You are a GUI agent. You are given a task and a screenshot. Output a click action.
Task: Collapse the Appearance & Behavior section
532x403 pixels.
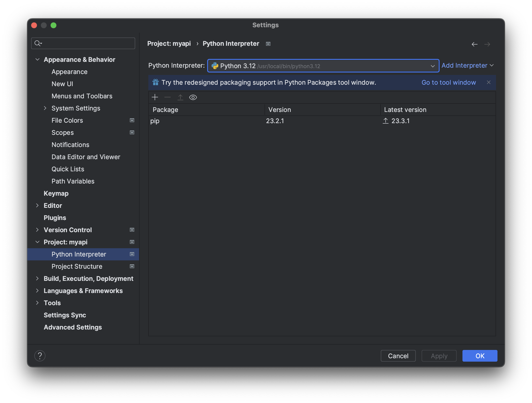(37, 59)
